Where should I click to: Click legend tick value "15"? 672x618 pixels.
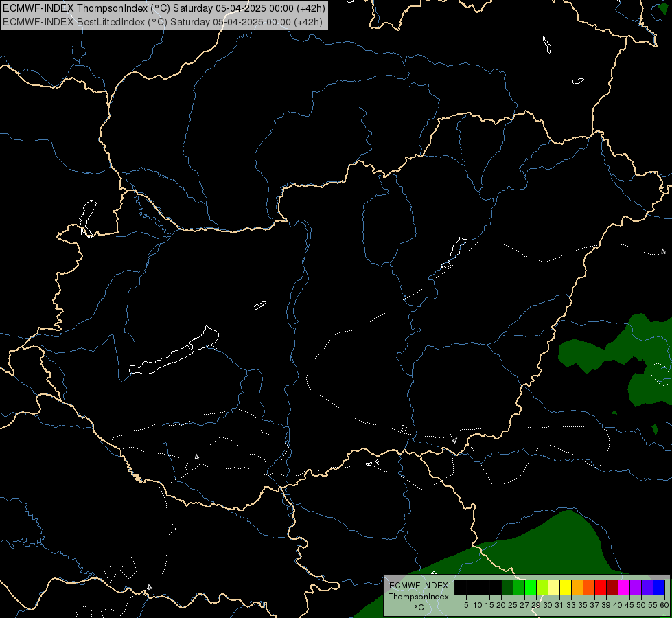489,605
